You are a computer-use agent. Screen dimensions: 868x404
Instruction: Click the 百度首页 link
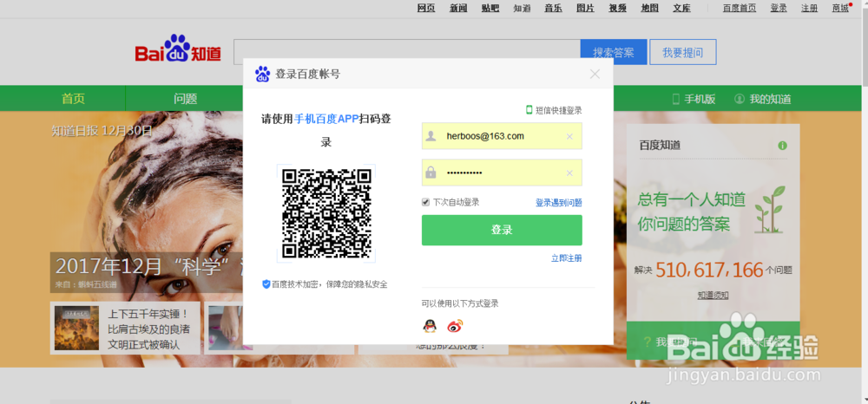740,8
